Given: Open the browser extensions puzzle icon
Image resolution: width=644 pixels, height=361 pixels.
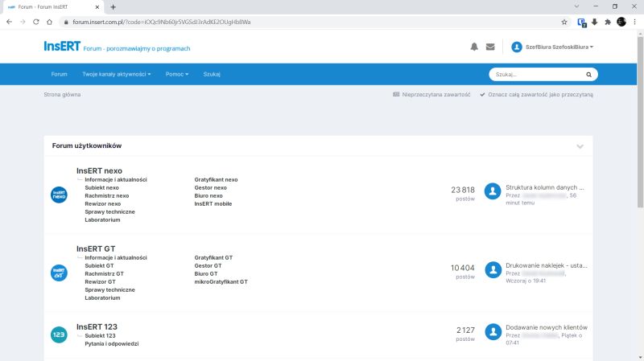Looking at the screenshot, I should coord(608,23).
